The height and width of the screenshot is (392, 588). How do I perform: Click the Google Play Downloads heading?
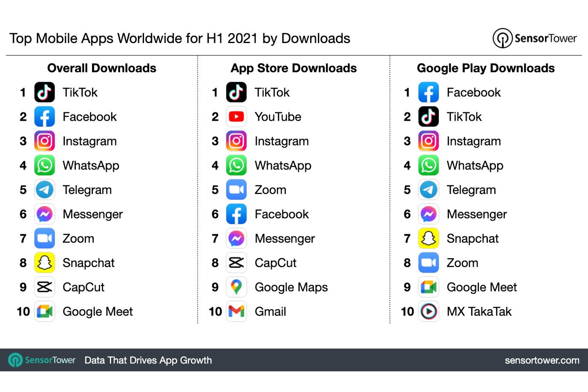pyautogui.click(x=486, y=68)
